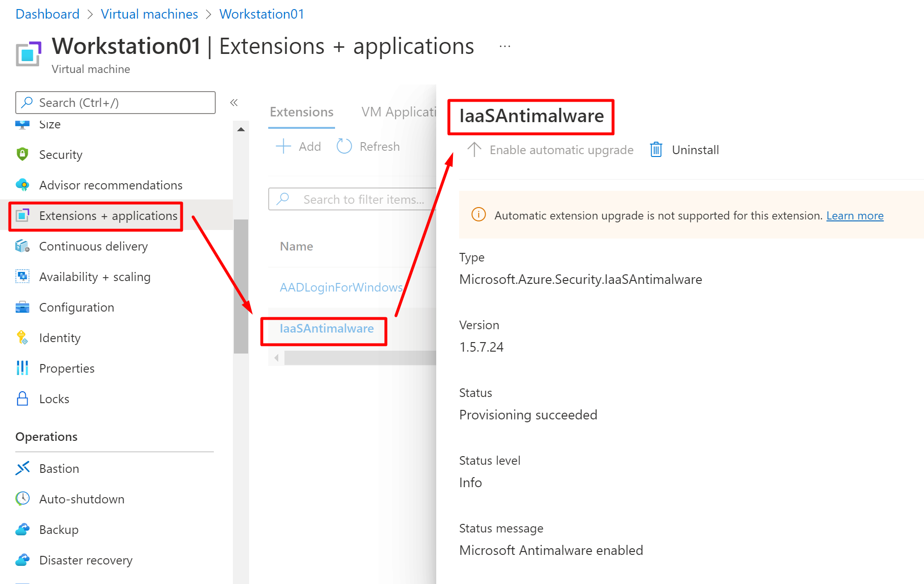Open the ellipsis more options menu
Viewport: 924px width, 584px height.
click(505, 46)
